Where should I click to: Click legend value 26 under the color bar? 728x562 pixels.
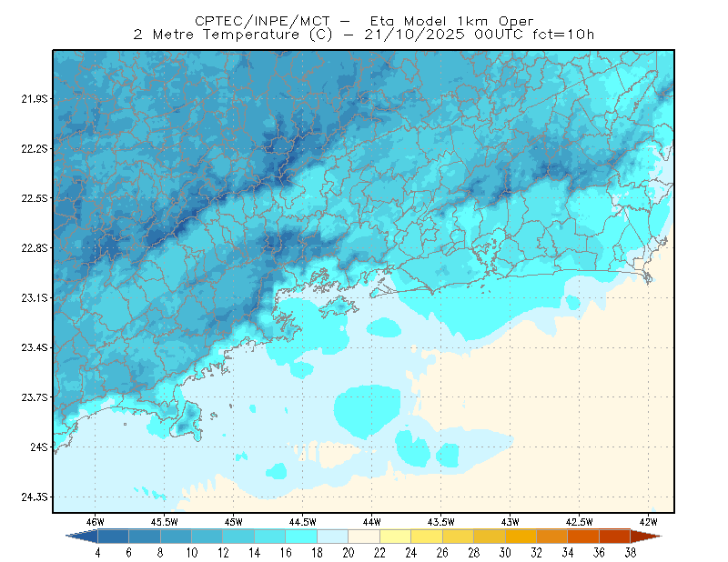442,553
